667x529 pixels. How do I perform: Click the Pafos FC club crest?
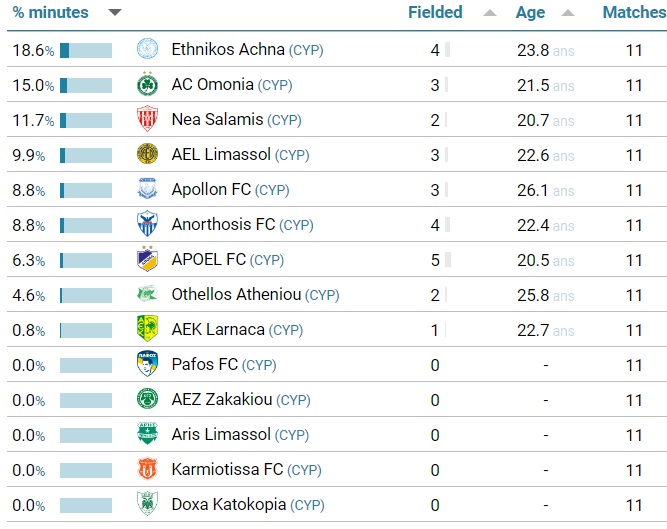(x=147, y=364)
